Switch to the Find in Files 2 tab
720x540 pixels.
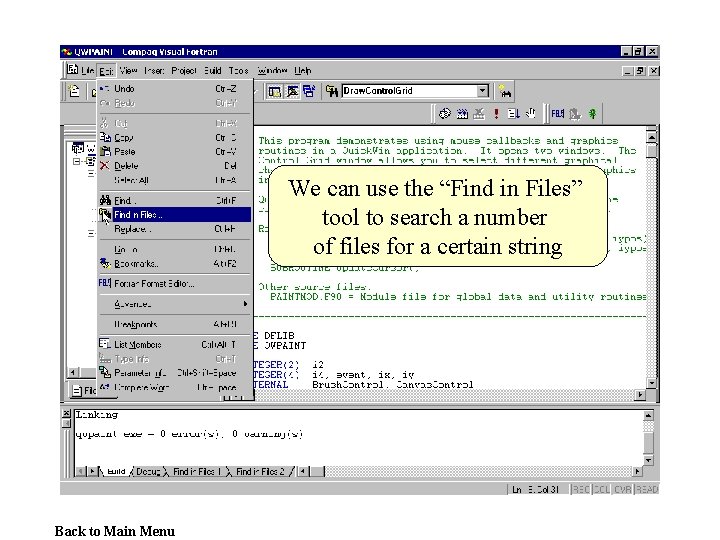tap(260, 472)
